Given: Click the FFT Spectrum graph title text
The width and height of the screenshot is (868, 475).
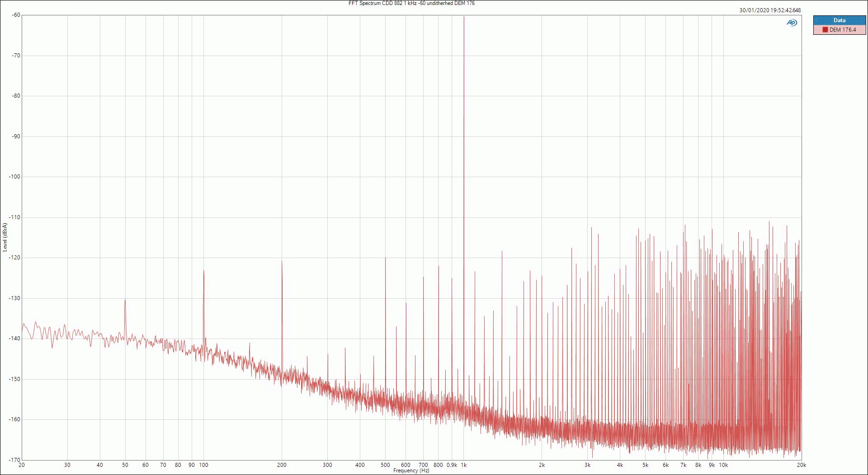Looking at the screenshot, I should [411, 3].
